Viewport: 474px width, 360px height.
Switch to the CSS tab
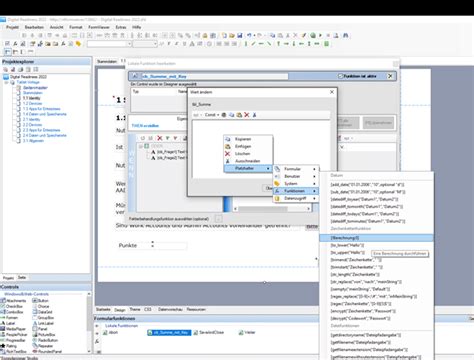pos(148,310)
